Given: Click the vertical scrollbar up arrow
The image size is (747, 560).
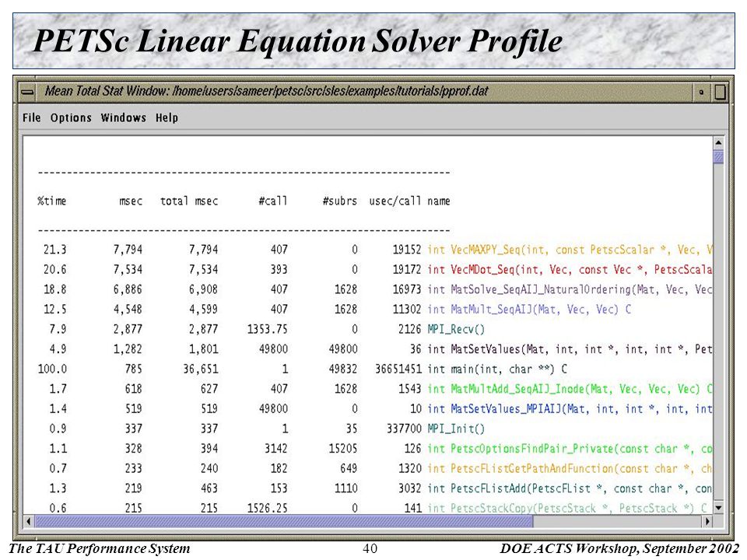Looking at the screenshot, I should [718, 142].
